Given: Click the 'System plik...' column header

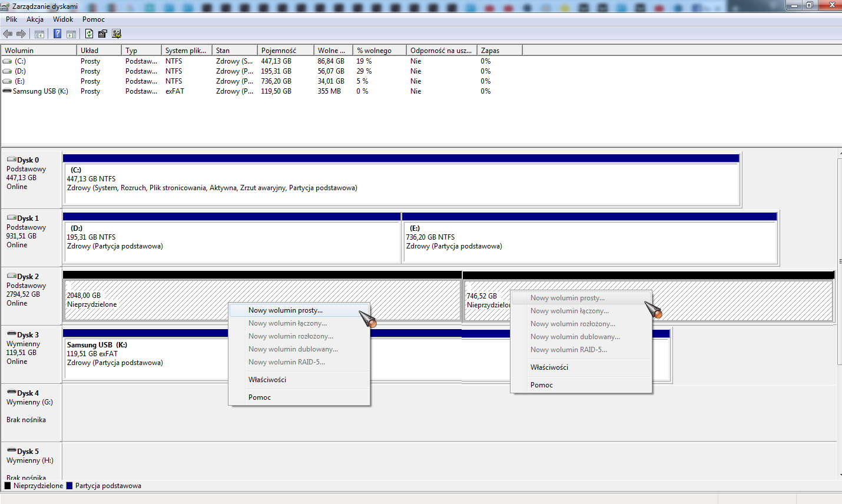Looking at the screenshot, I should [x=185, y=51].
